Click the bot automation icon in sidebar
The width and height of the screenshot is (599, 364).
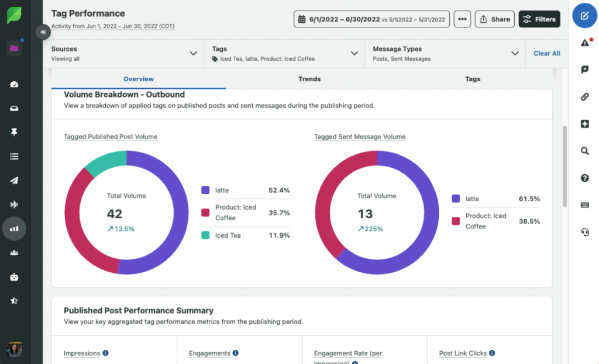(15, 277)
